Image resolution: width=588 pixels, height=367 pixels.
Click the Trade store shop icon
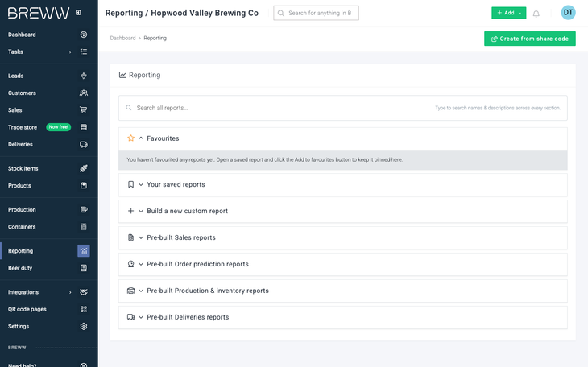click(84, 127)
